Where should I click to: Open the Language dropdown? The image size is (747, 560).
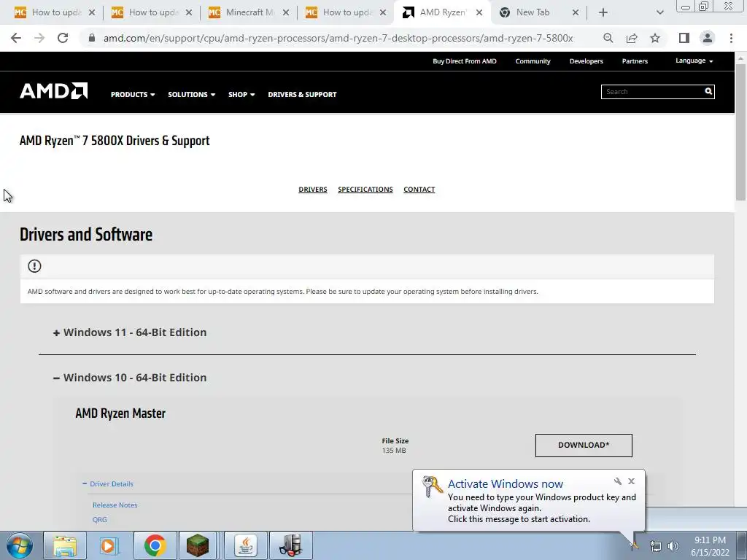tap(694, 61)
